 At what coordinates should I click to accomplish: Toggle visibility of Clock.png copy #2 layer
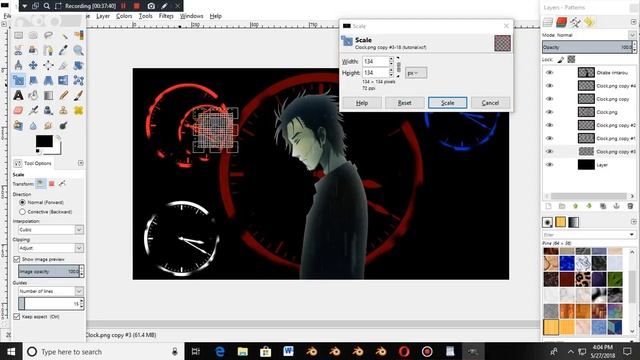[549, 125]
